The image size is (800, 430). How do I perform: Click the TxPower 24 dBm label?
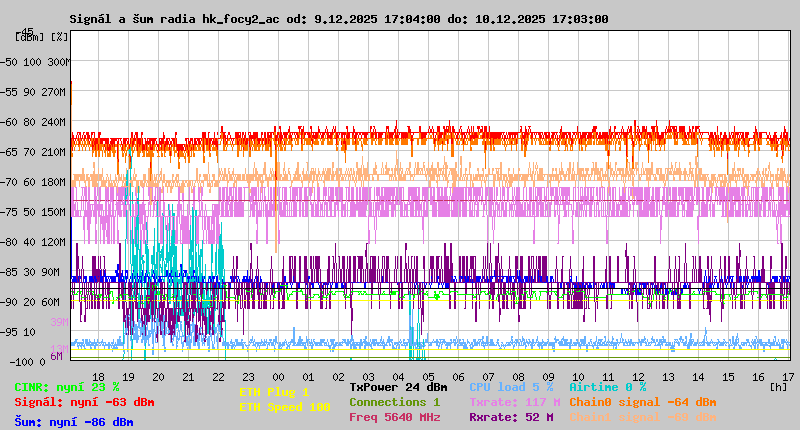click(x=398, y=387)
